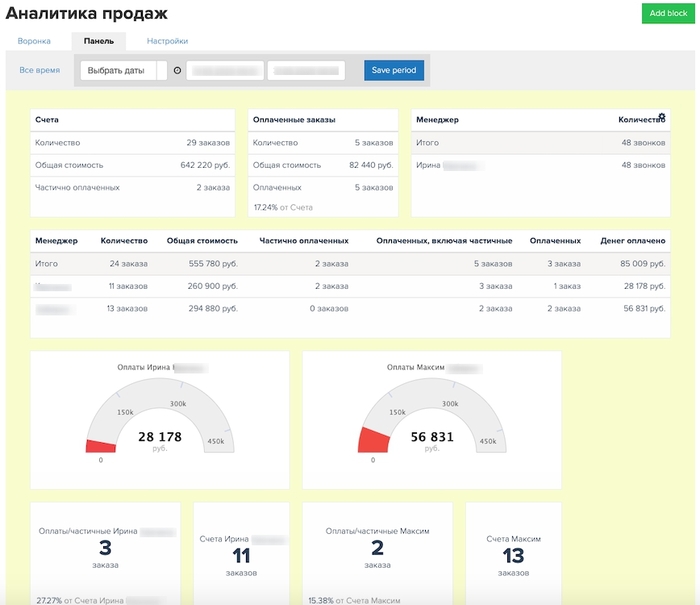The image size is (700, 605).
Task: Click the clock icon beside date selector
Action: click(177, 71)
